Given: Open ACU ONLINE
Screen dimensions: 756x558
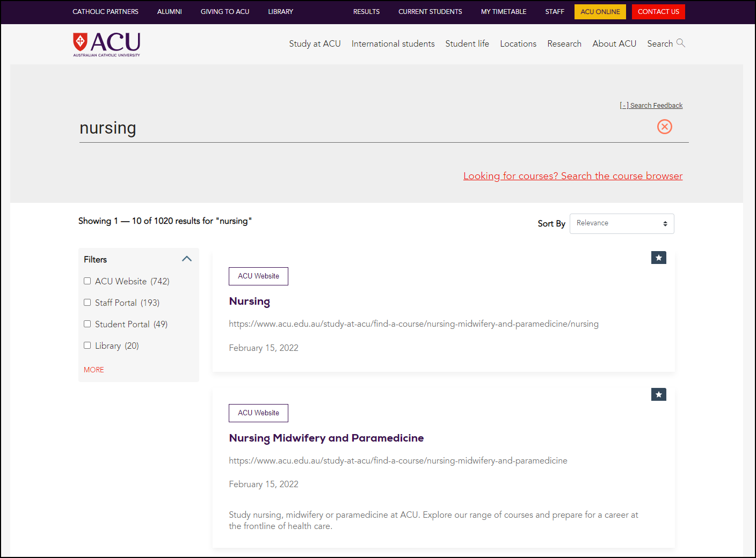Looking at the screenshot, I should pyautogui.click(x=600, y=11).
